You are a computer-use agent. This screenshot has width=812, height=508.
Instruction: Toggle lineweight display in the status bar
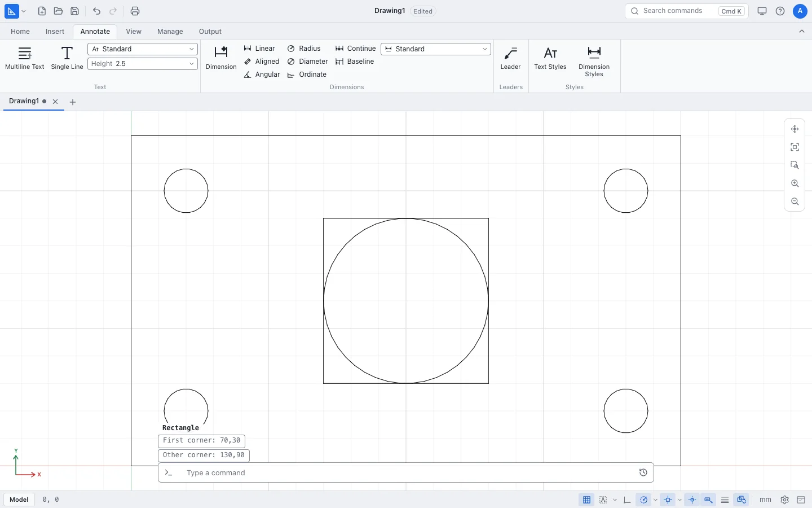[725, 500]
